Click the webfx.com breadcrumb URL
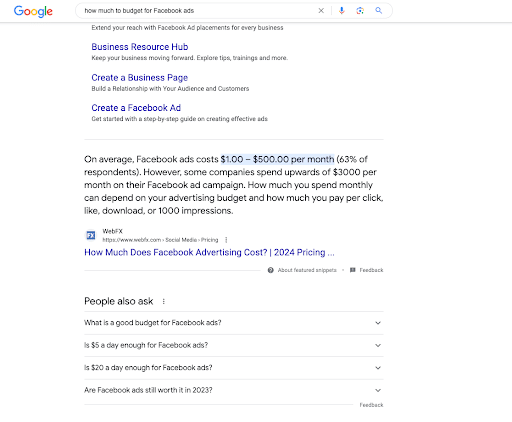The image size is (512, 422). (x=160, y=240)
